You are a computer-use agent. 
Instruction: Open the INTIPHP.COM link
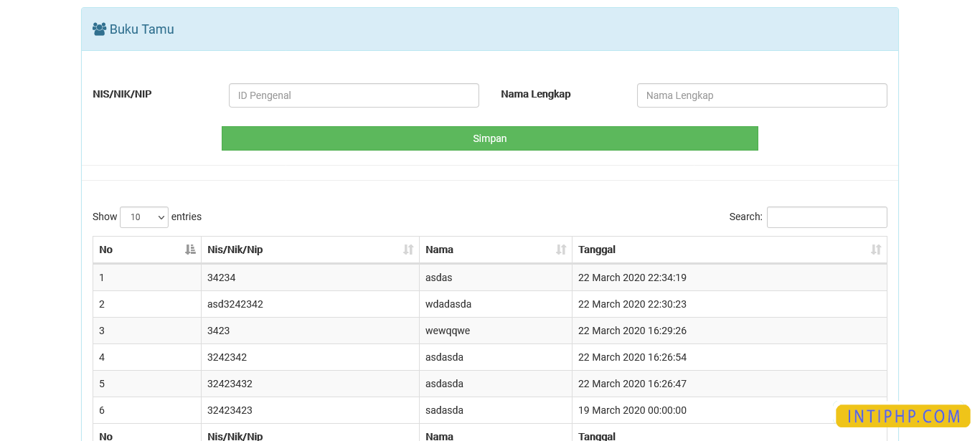point(903,416)
